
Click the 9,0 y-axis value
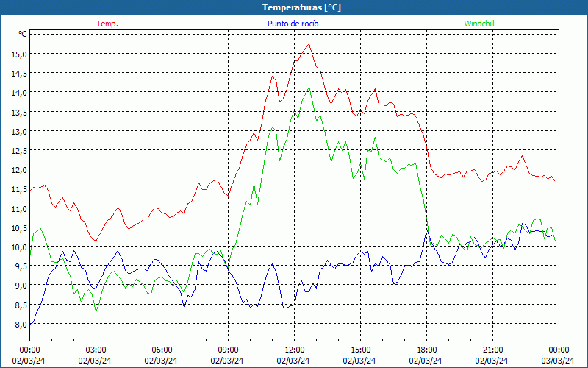pos(21,286)
